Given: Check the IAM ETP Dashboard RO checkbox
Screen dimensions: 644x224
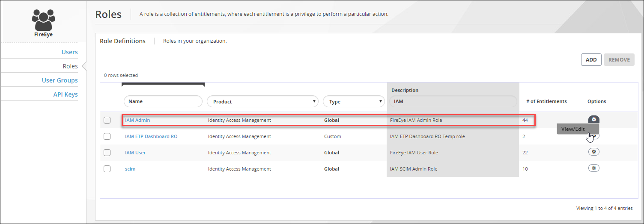Looking at the screenshot, I should click(107, 136).
